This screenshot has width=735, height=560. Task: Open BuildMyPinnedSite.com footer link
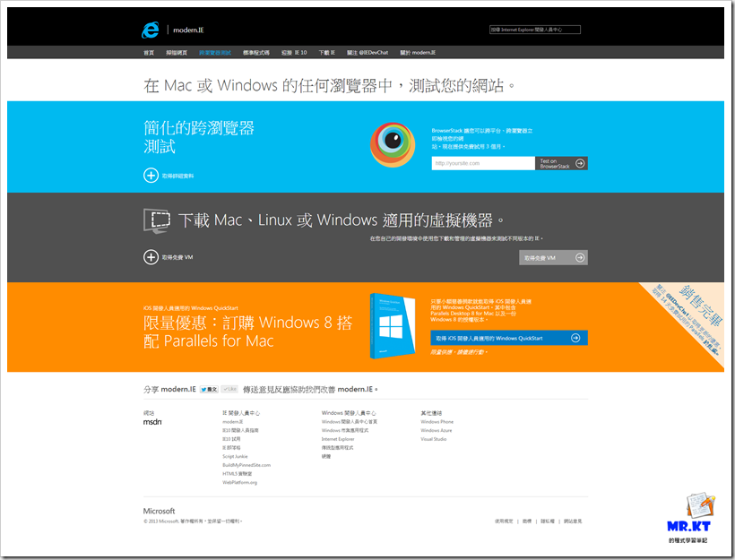tap(246, 465)
